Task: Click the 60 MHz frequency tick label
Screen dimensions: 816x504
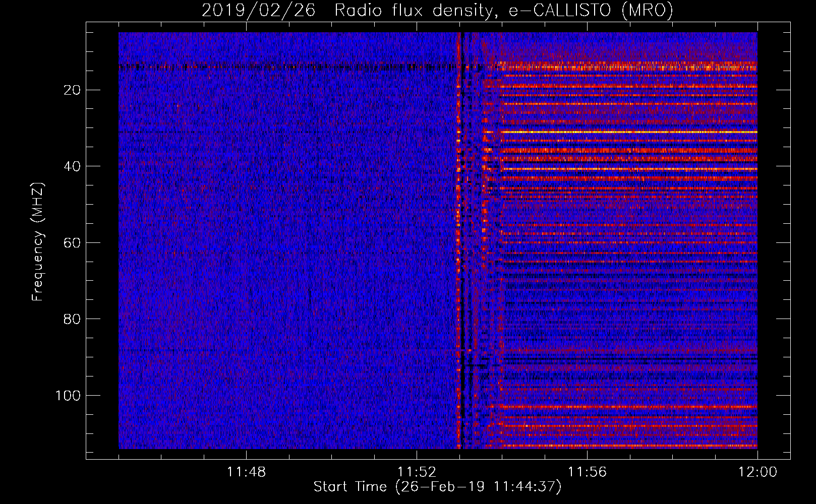Action: [x=73, y=243]
